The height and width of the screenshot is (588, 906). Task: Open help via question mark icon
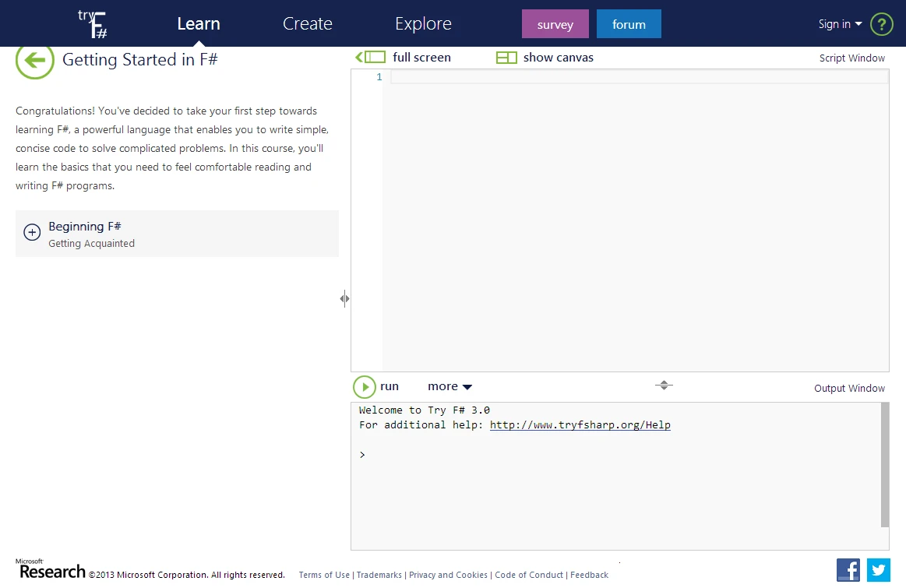[881, 24]
